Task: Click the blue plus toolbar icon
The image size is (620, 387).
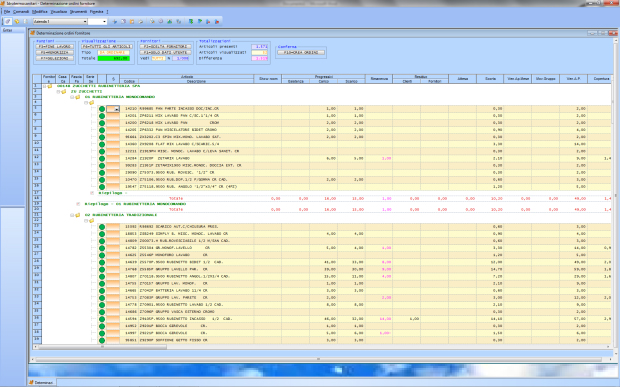Action: tap(115, 21)
